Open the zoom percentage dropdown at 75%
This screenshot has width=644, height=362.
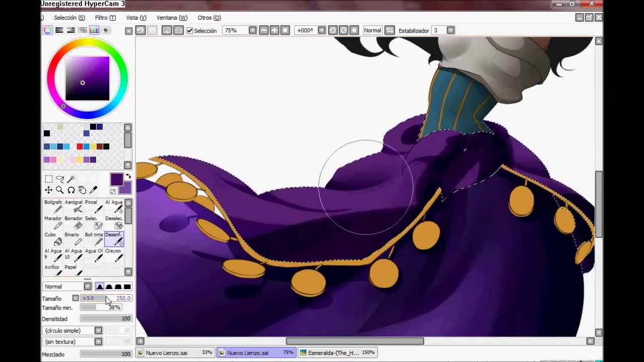pos(253,30)
